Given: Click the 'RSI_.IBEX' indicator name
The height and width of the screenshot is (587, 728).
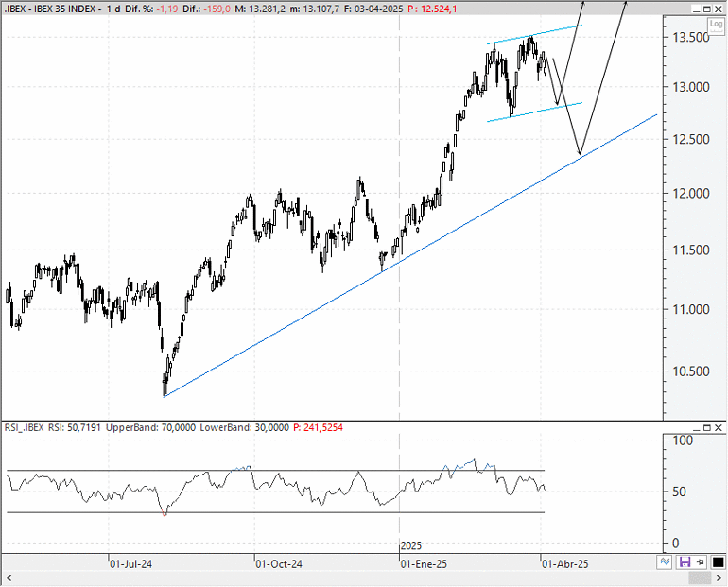Looking at the screenshot, I should pos(25,427).
